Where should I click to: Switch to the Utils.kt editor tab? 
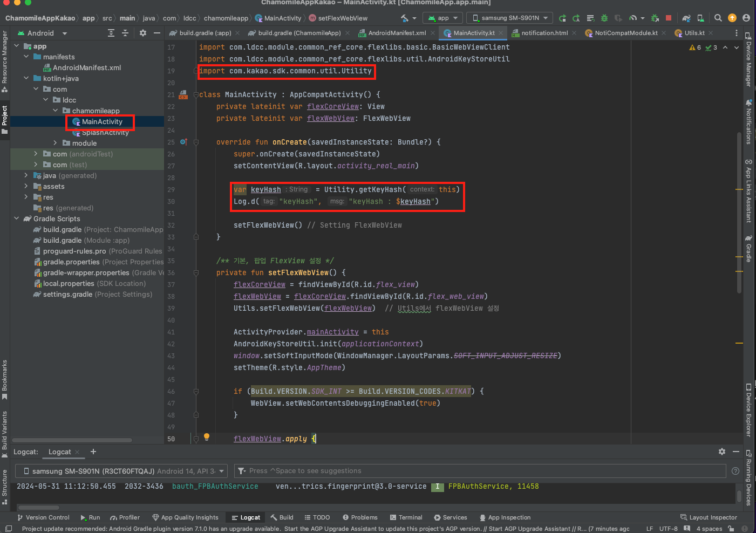pos(694,33)
